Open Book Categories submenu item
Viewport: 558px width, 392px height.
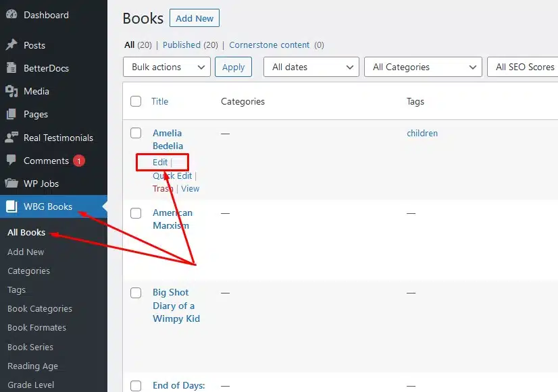pos(40,308)
